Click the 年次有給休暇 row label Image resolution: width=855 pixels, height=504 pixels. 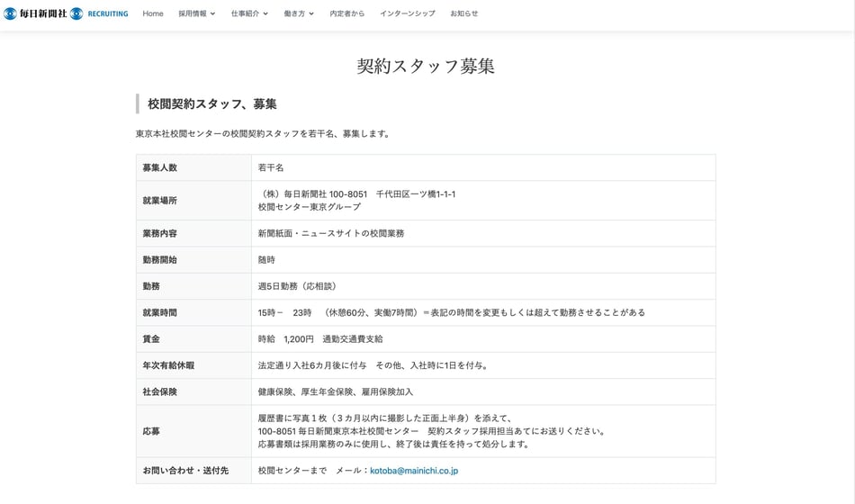click(168, 365)
